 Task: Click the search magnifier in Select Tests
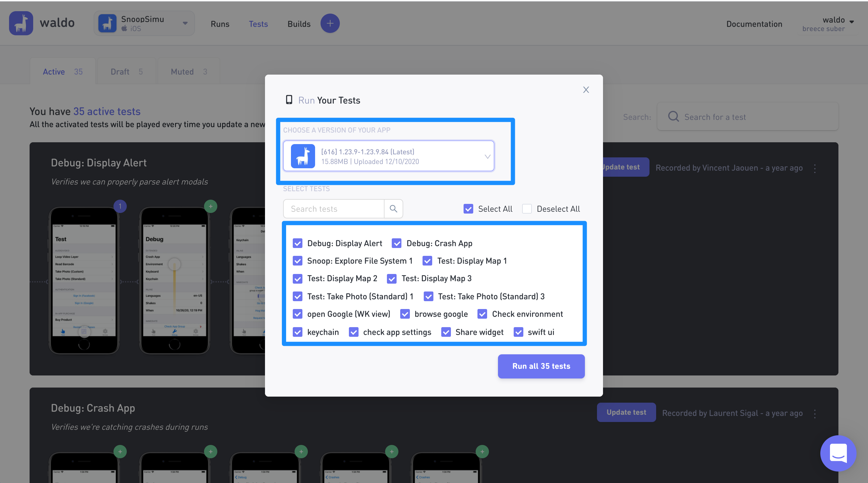(393, 209)
